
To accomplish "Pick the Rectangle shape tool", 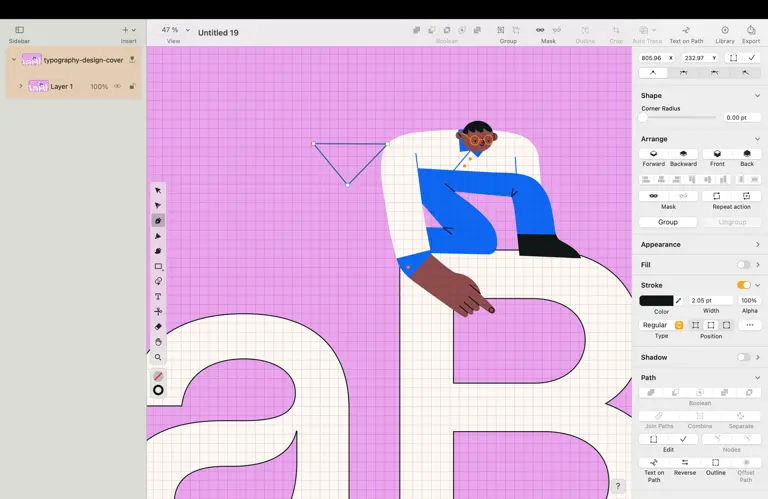I will (158, 266).
